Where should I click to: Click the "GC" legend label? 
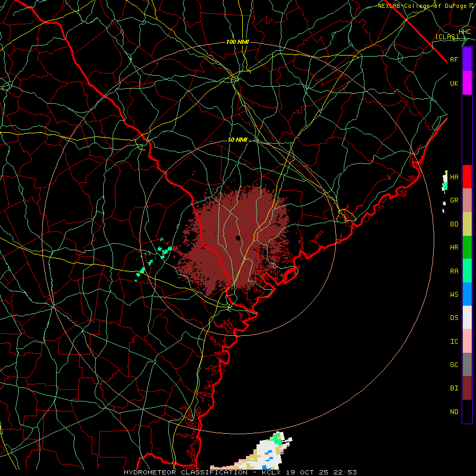(454, 364)
